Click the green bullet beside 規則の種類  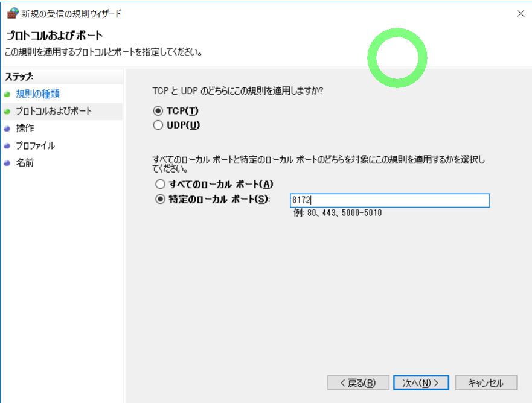pos(7,94)
